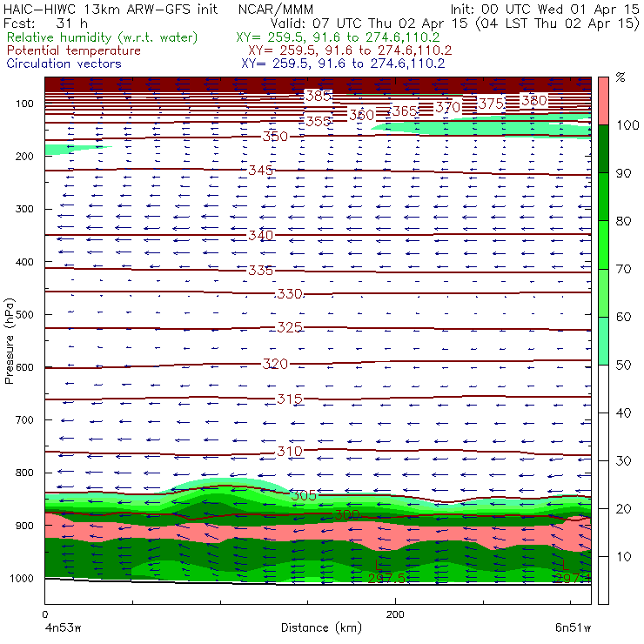Click the 'NCAR/MMM' header text
The width and height of the screenshot is (644, 644).
(276, 10)
